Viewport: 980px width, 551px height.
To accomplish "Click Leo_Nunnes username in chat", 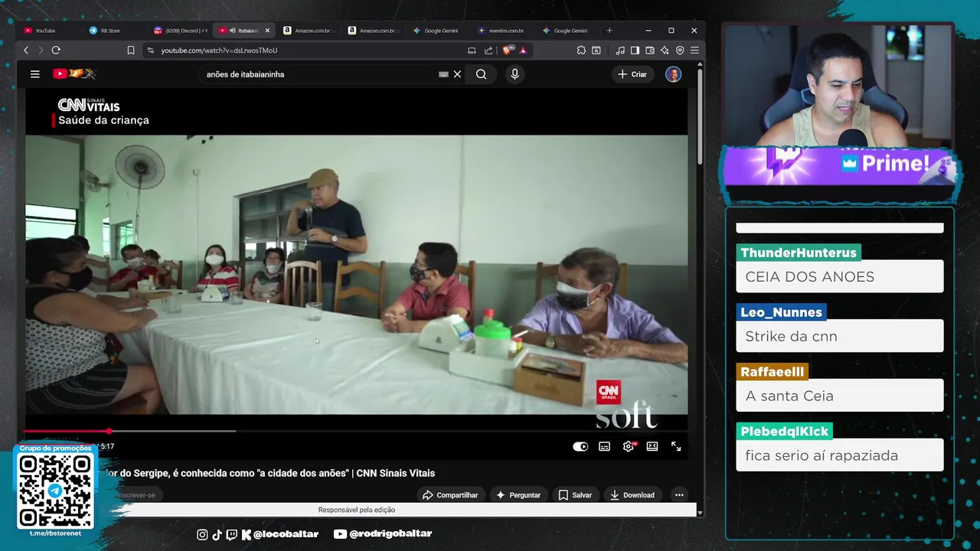I will tap(781, 312).
